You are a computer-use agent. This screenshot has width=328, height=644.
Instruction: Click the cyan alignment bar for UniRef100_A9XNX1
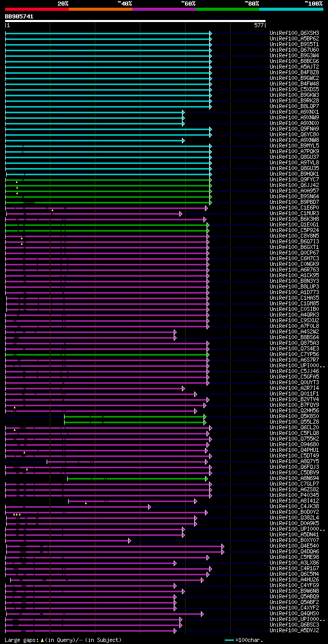(95, 112)
